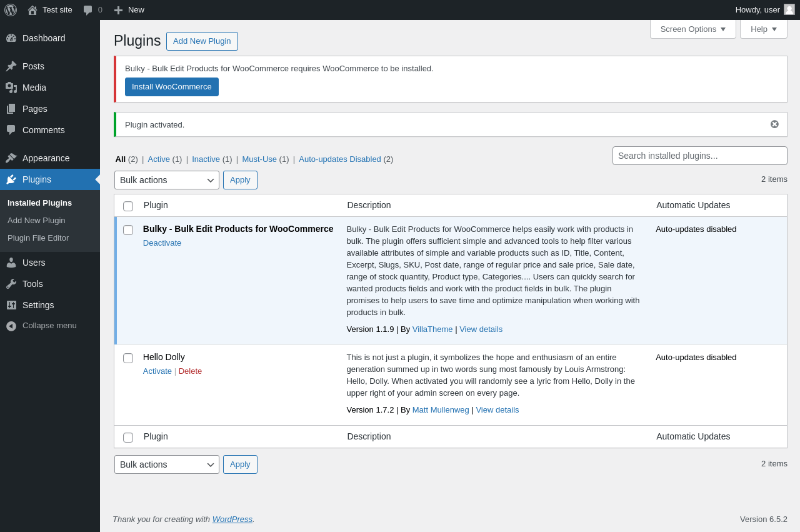Open the Comments menu label in sidebar

44,130
